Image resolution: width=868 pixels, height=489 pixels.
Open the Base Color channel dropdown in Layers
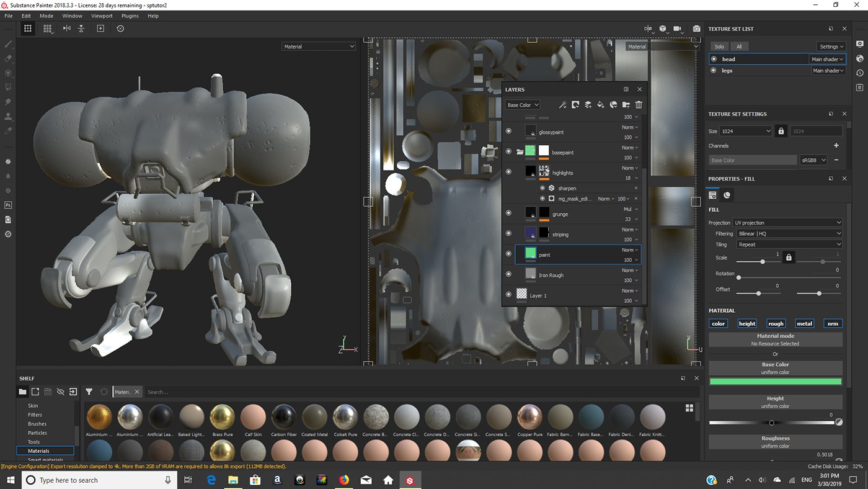(523, 105)
